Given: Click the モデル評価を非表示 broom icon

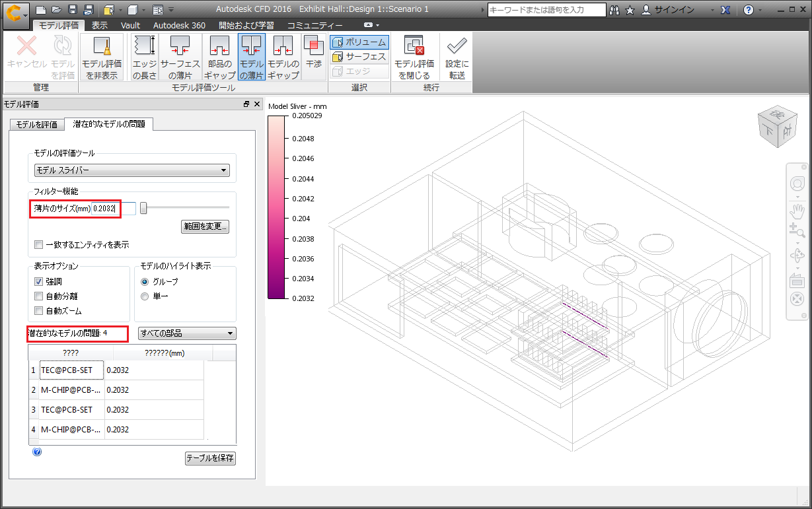Looking at the screenshot, I should [x=102, y=57].
